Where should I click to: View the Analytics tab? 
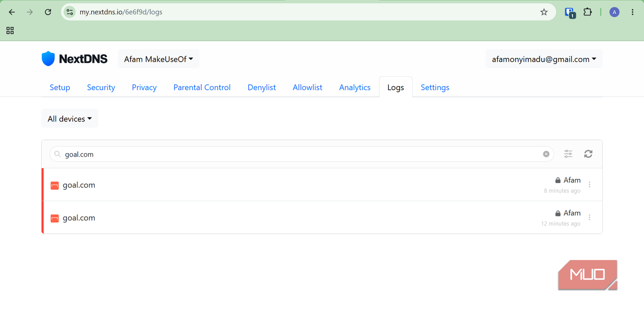355,88
